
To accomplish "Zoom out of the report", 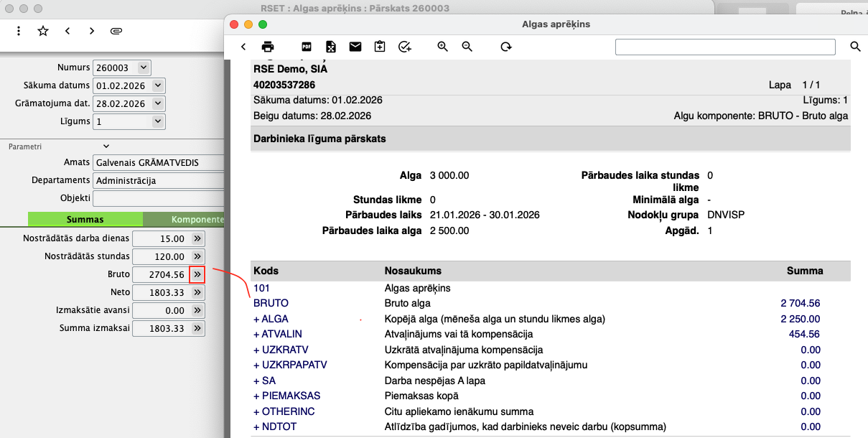I will (467, 47).
